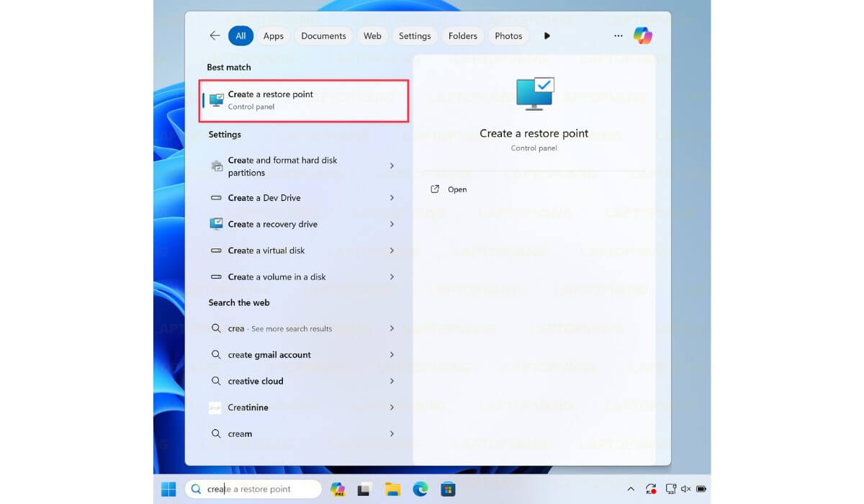864x504 pixels.
Task: Open Create a virtual disk setting
Action: click(x=304, y=251)
